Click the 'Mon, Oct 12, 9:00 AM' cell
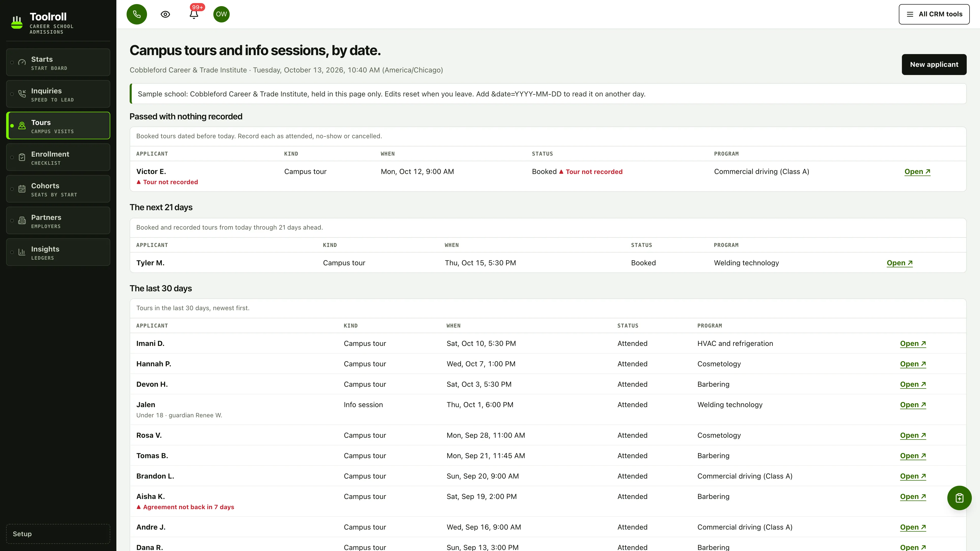This screenshot has height=551, width=980. (417, 171)
